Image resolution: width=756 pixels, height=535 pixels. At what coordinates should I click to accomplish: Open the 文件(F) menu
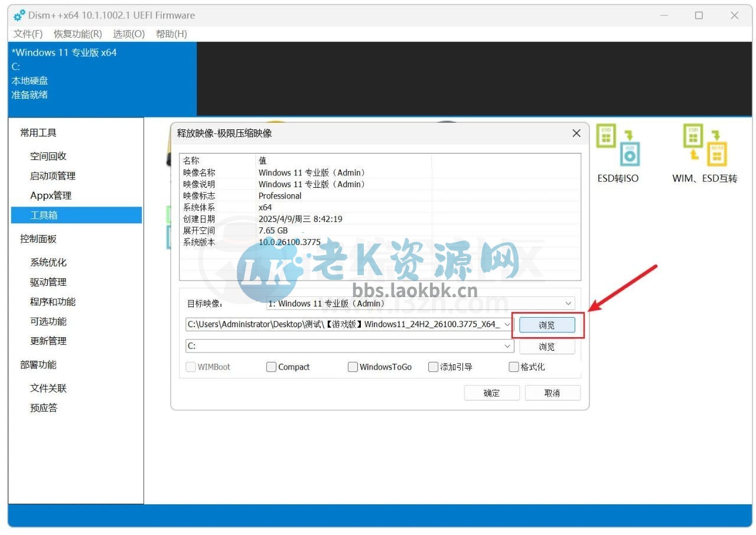28,34
